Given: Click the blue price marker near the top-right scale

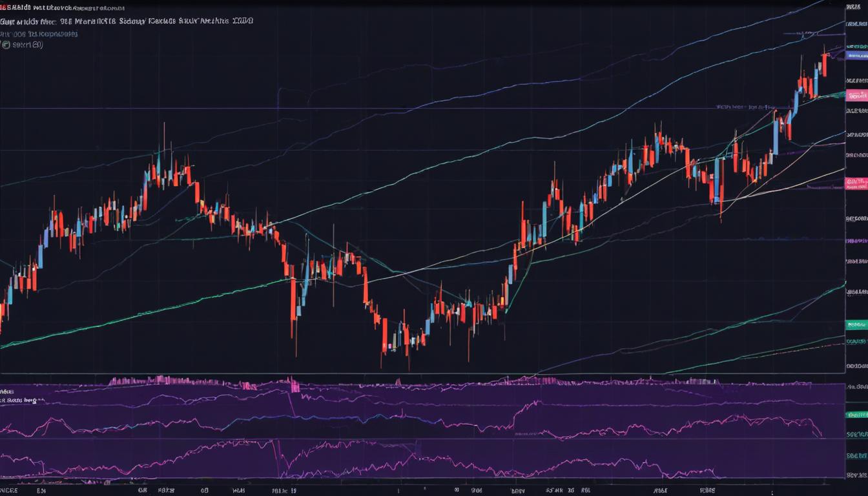Looking at the screenshot, I should tap(856, 55).
